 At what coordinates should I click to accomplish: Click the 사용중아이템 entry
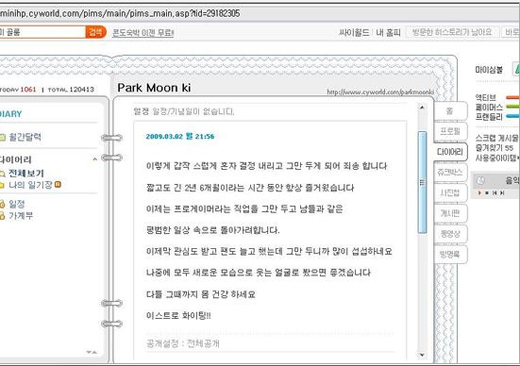497,157
